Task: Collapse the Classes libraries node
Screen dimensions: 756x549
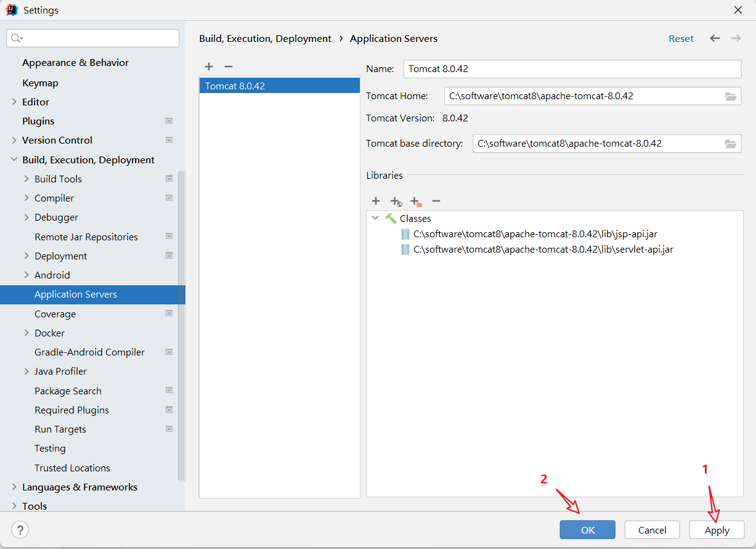Action: coord(375,218)
